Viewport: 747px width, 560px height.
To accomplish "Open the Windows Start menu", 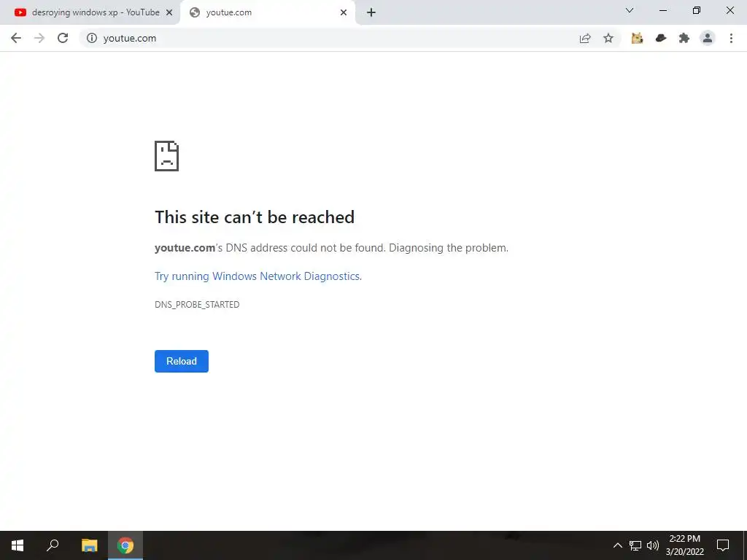I will click(x=18, y=545).
